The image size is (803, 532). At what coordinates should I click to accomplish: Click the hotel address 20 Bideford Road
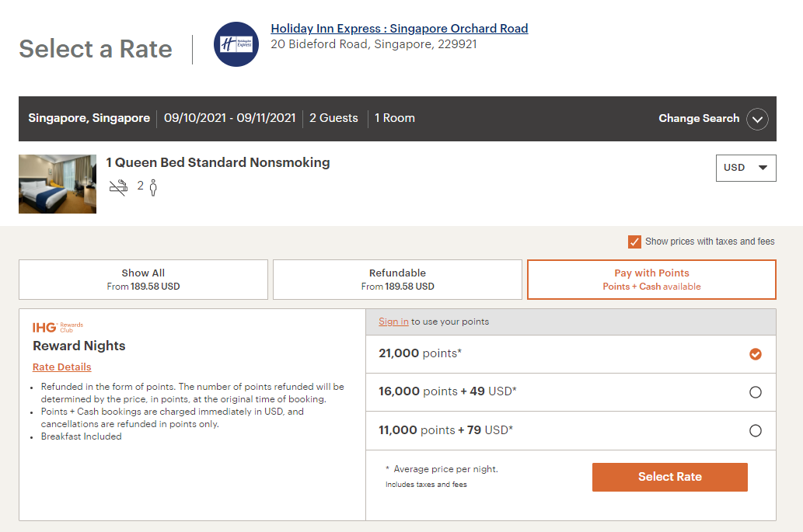tap(374, 44)
